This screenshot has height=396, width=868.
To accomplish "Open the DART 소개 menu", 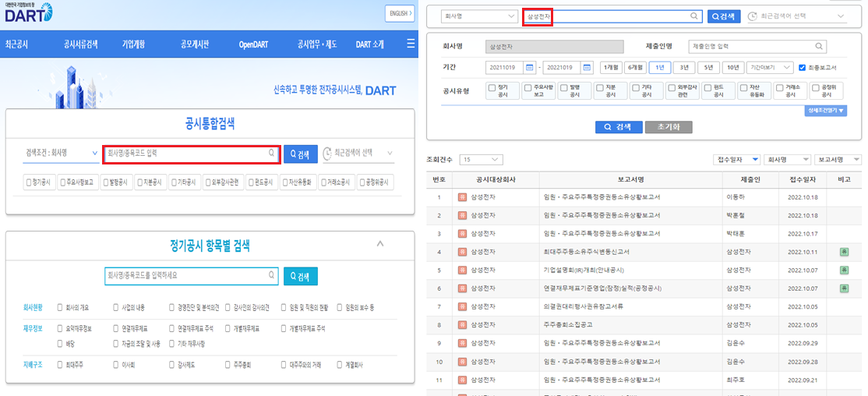I will [x=369, y=44].
